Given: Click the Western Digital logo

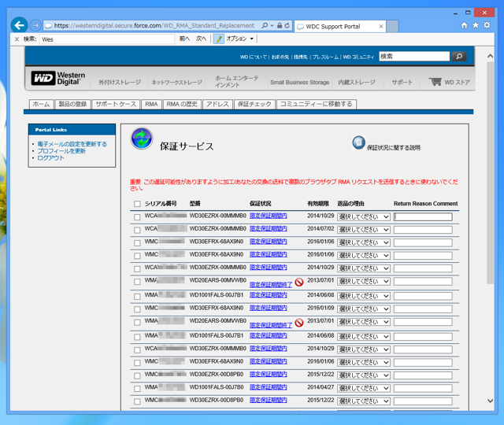Looking at the screenshot, I should click(x=58, y=78).
